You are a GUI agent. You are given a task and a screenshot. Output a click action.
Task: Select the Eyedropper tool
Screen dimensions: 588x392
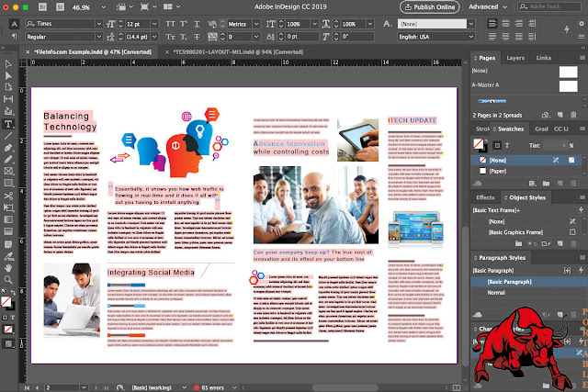pos(8,256)
